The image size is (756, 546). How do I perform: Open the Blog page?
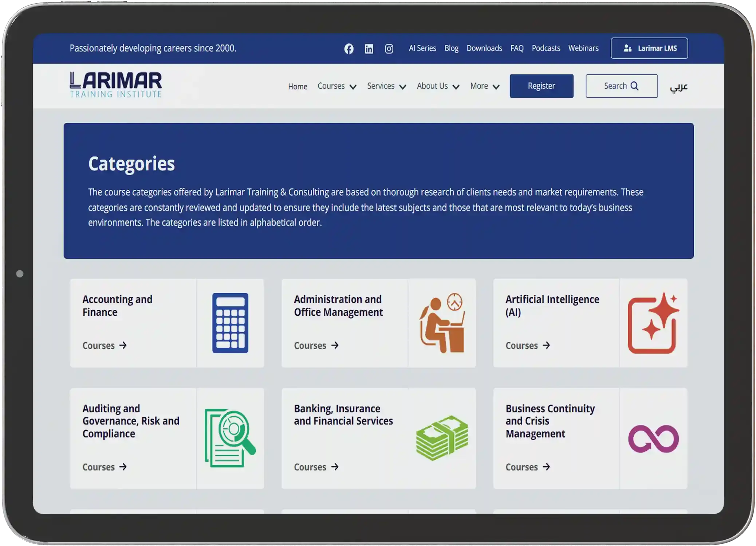coord(451,48)
